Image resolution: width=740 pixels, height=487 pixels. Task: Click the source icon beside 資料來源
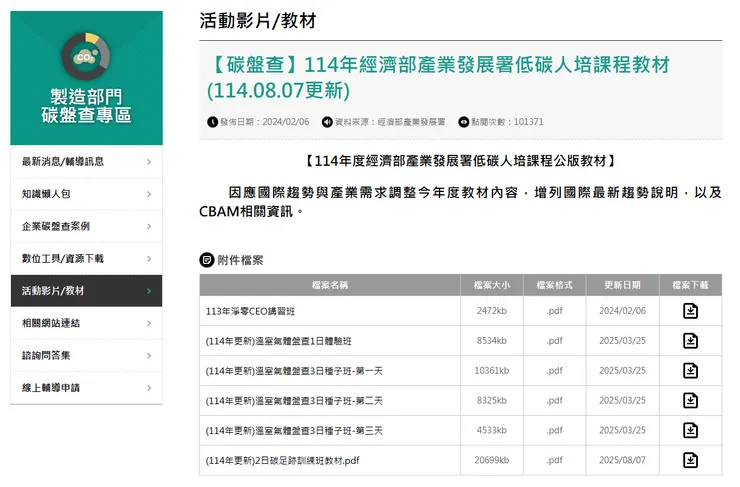coord(327,122)
